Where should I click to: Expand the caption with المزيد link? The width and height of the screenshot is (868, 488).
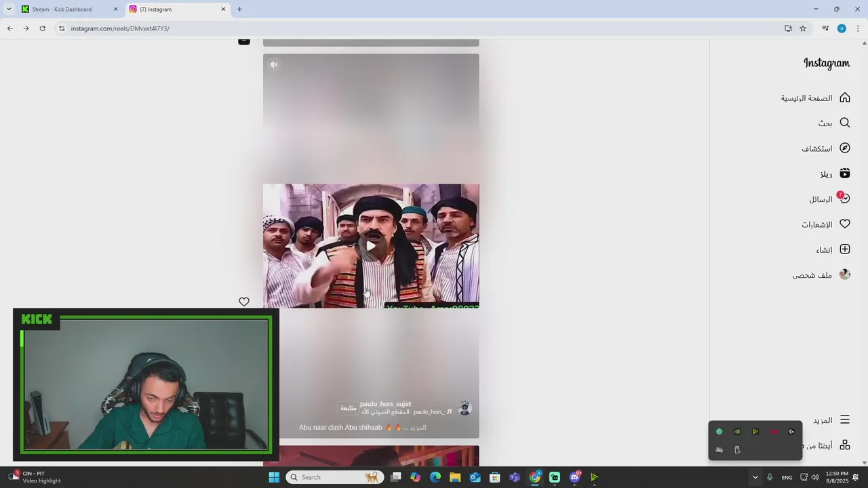click(418, 428)
